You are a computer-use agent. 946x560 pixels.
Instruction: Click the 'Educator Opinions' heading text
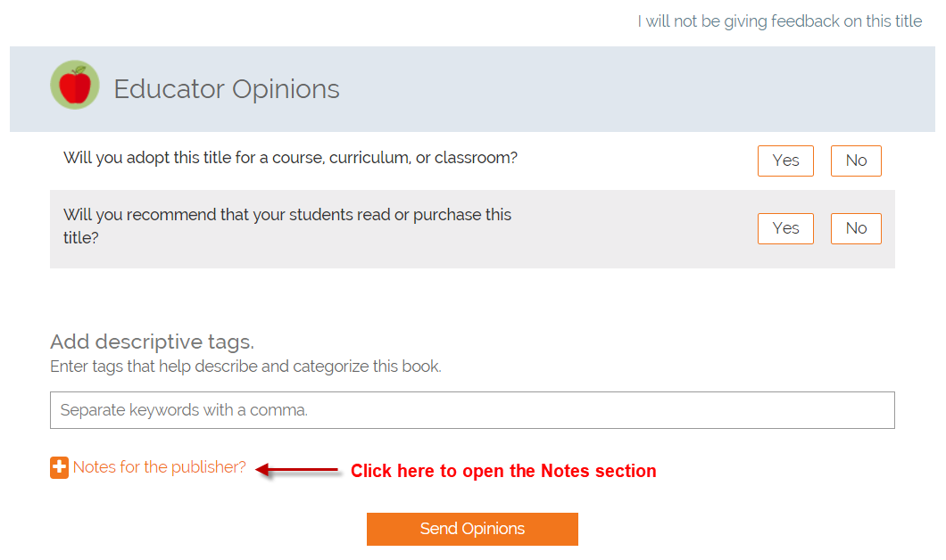[x=227, y=89]
